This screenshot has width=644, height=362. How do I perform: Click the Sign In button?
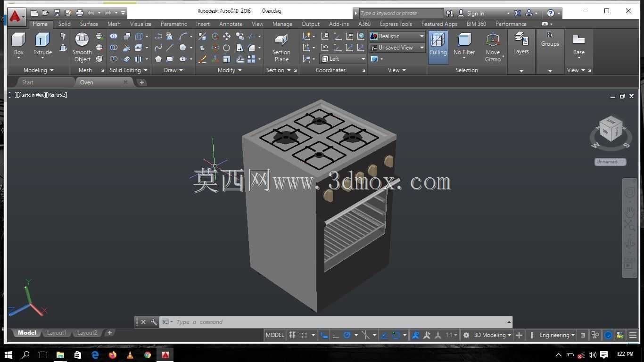coord(471,13)
